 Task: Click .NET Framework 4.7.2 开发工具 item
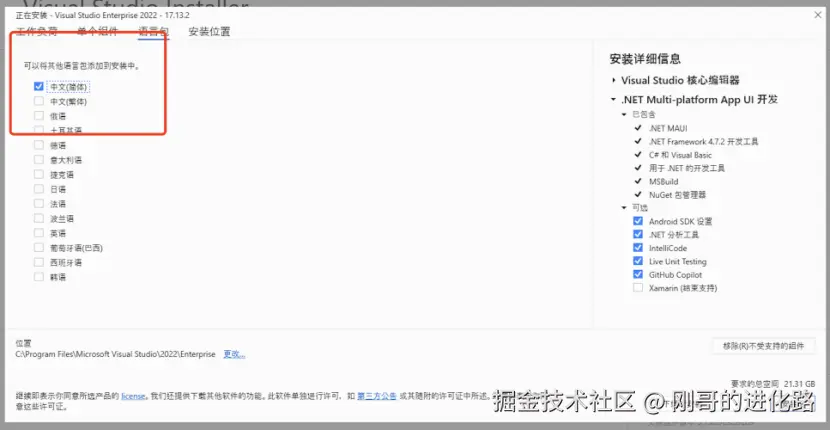click(x=703, y=142)
